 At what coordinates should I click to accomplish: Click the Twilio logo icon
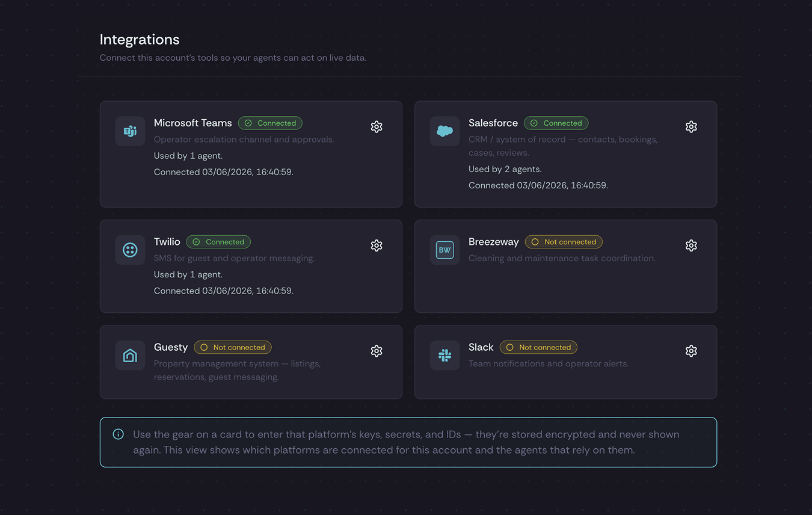tap(130, 250)
